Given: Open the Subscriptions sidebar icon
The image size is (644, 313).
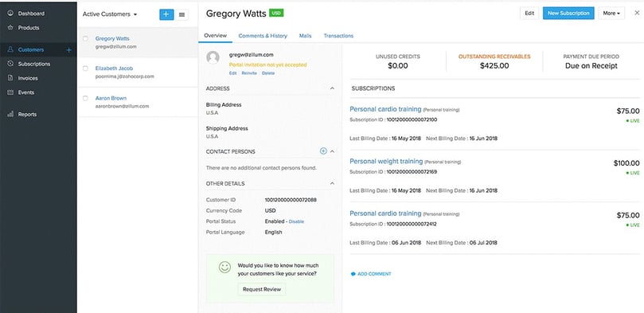Looking at the screenshot, I should click(x=10, y=64).
